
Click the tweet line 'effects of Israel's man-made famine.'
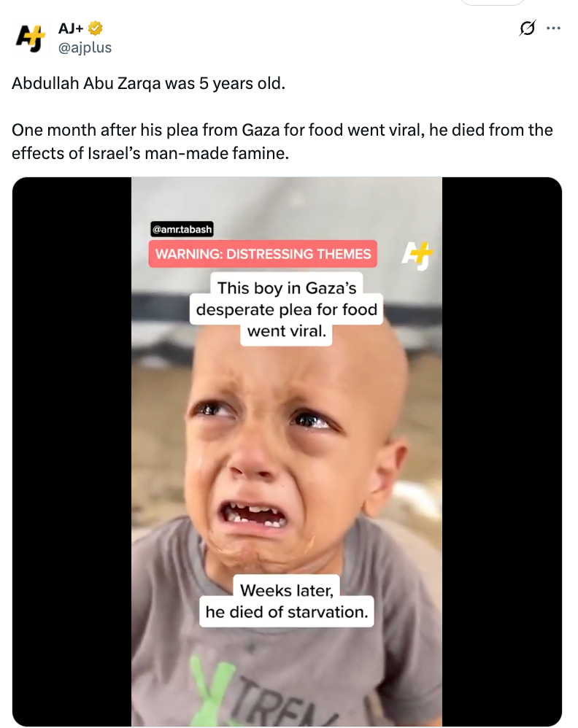click(150, 153)
